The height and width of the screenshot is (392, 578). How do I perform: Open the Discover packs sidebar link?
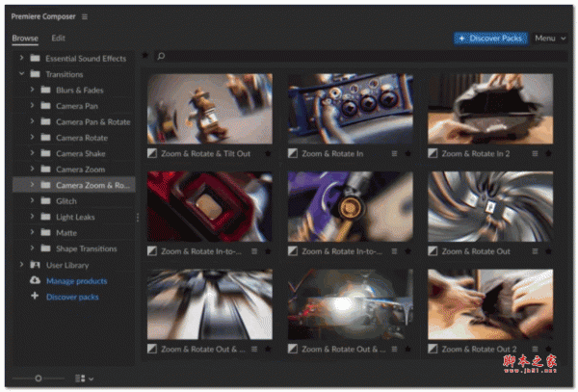tap(72, 297)
